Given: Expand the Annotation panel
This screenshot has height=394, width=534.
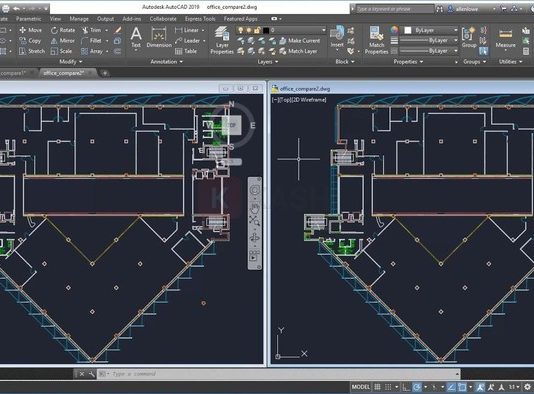Looking at the screenshot, I should [x=167, y=62].
